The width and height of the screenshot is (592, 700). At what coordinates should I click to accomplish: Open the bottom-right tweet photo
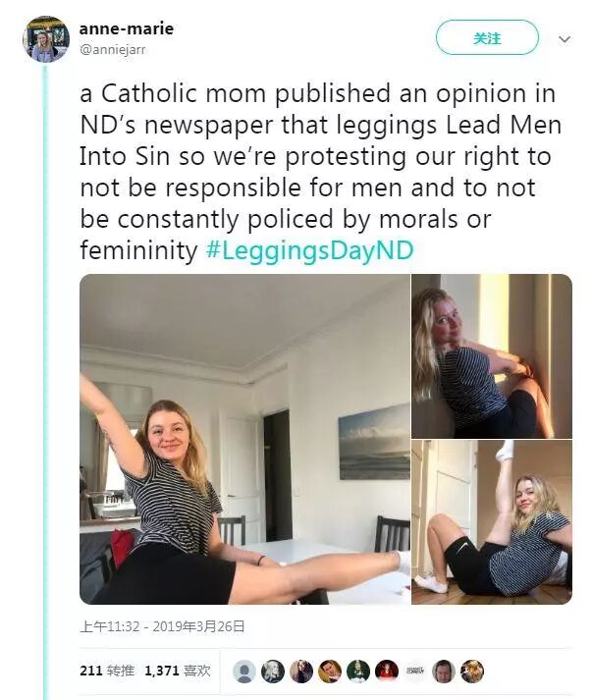pos(492,522)
